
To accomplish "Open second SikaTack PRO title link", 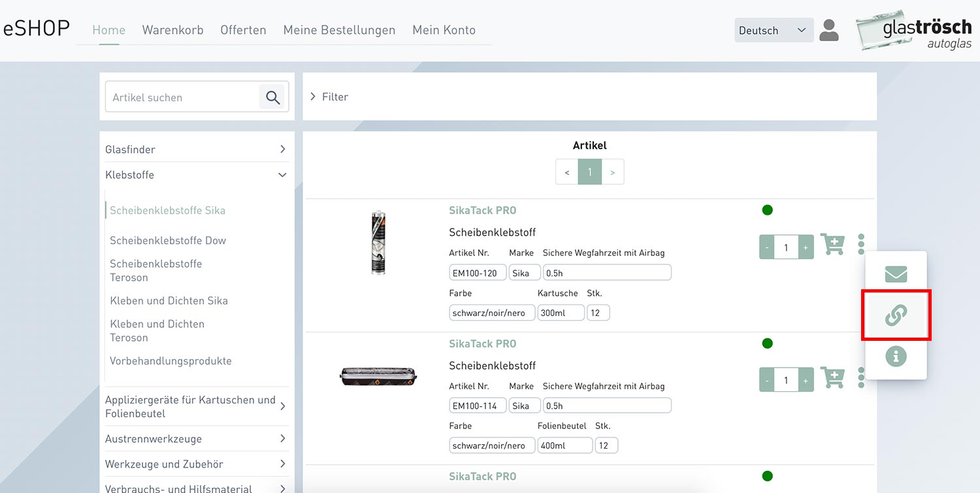I will point(482,343).
